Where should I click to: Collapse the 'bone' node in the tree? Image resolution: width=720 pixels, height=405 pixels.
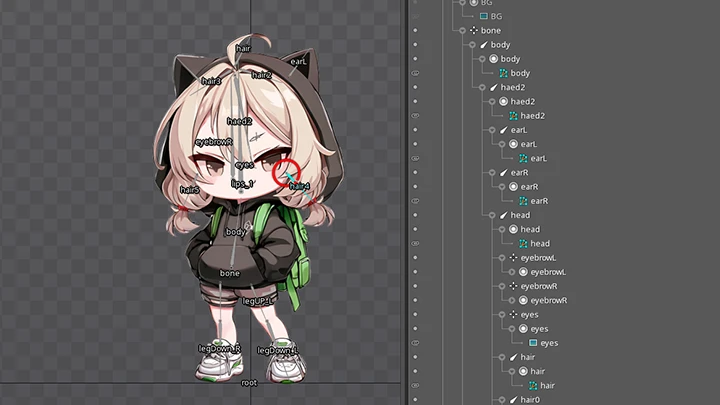pyautogui.click(x=462, y=30)
